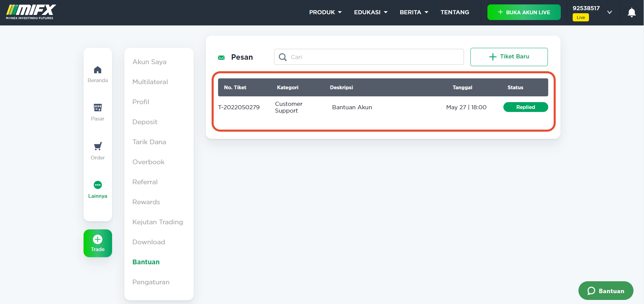The image size is (644, 304).
Task: Click the MIFX logo
Action: (31, 12)
